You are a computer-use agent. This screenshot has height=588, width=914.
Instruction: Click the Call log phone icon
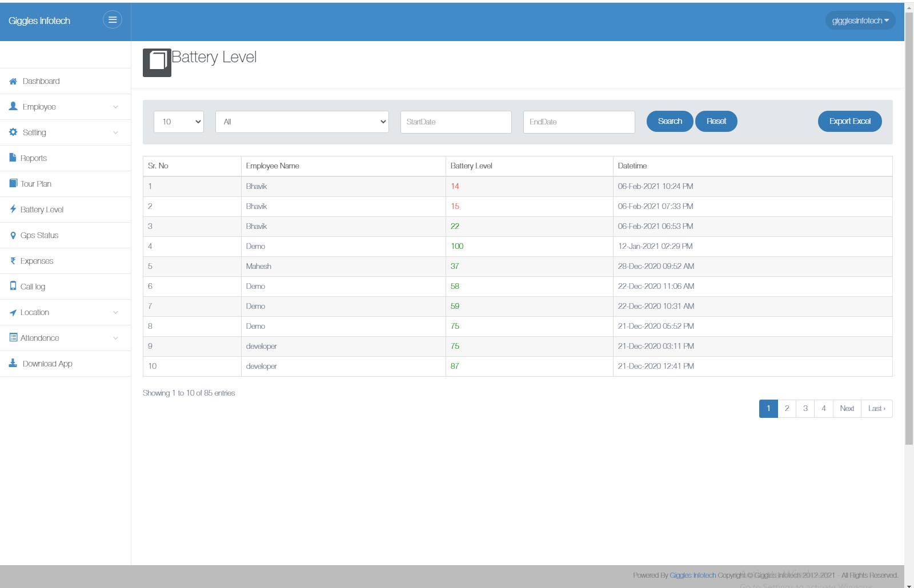13,286
